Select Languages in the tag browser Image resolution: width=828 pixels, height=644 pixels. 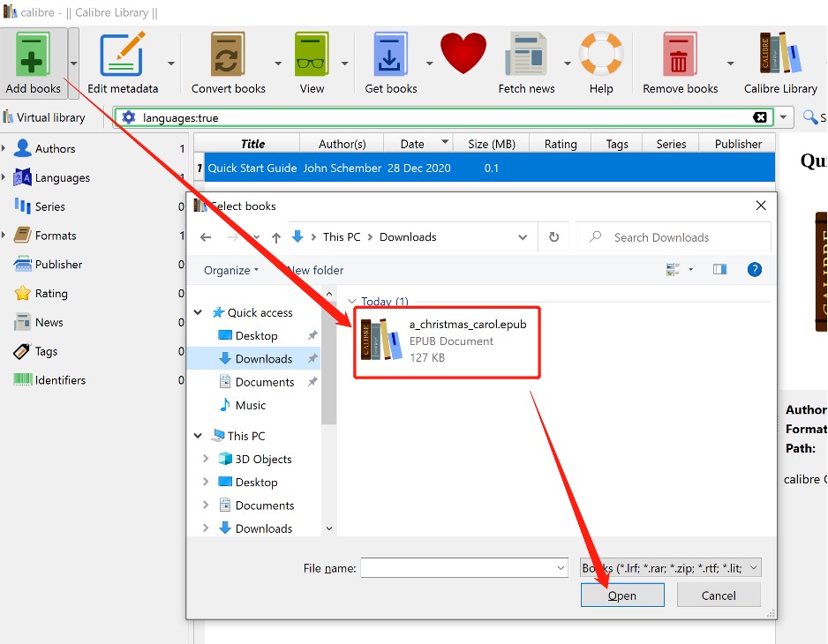63,178
